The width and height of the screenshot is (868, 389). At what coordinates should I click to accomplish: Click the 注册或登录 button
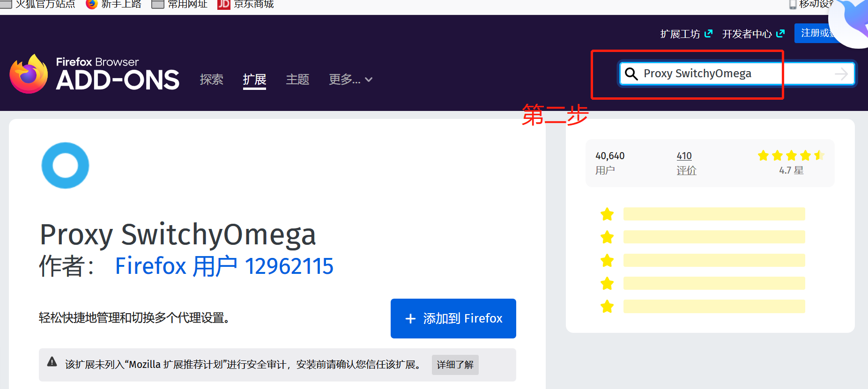pyautogui.click(x=817, y=33)
